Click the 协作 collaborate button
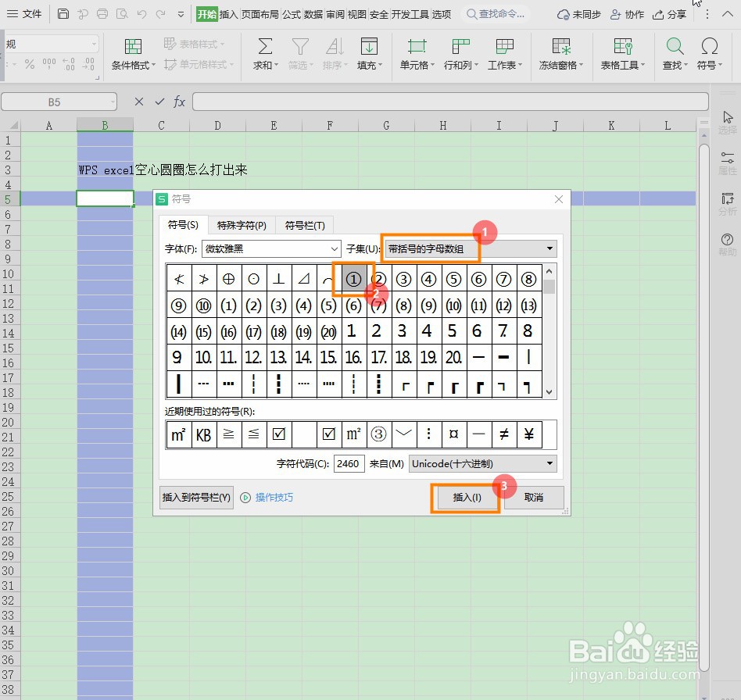The width and height of the screenshot is (741, 700). click(x=627, y=15)
